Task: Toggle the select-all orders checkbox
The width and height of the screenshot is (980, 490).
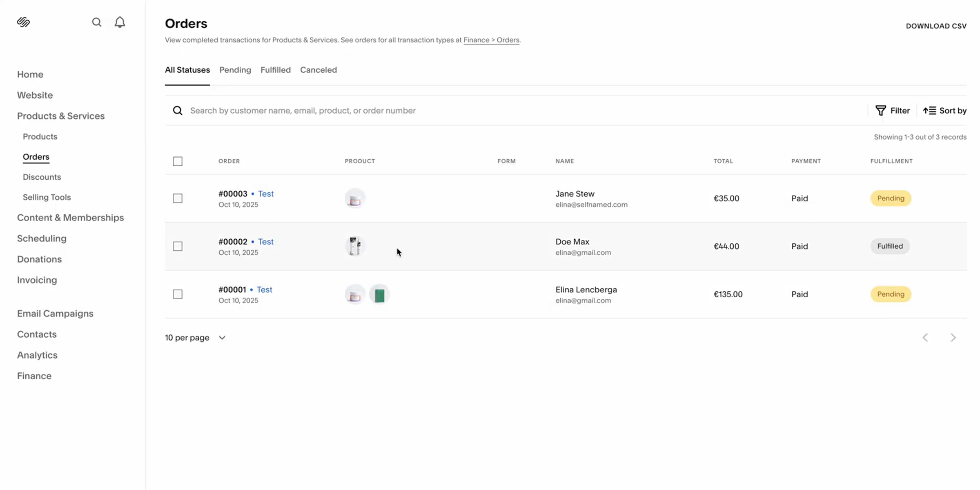Action: (x=178, y=161)
